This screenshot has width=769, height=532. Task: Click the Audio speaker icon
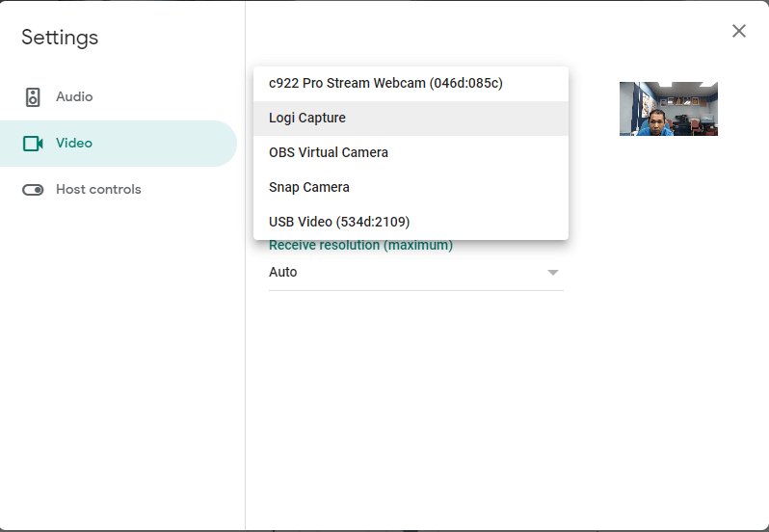click(x=33, y=97)
